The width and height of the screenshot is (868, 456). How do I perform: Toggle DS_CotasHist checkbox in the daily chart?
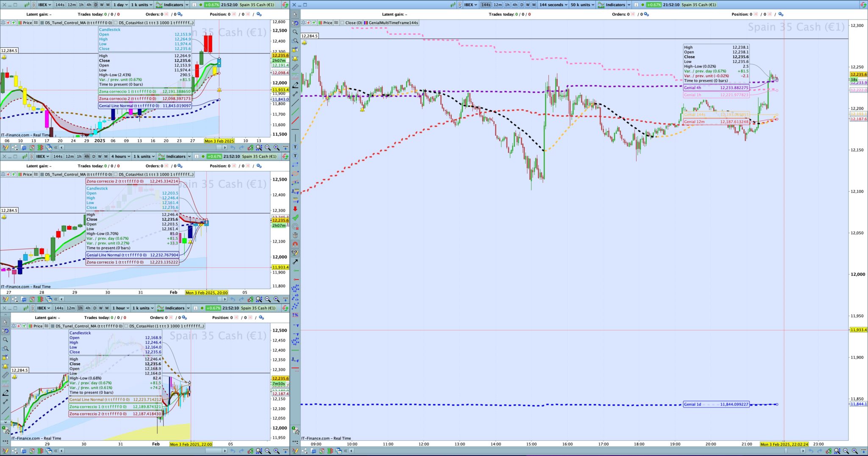tap(116, 22)
